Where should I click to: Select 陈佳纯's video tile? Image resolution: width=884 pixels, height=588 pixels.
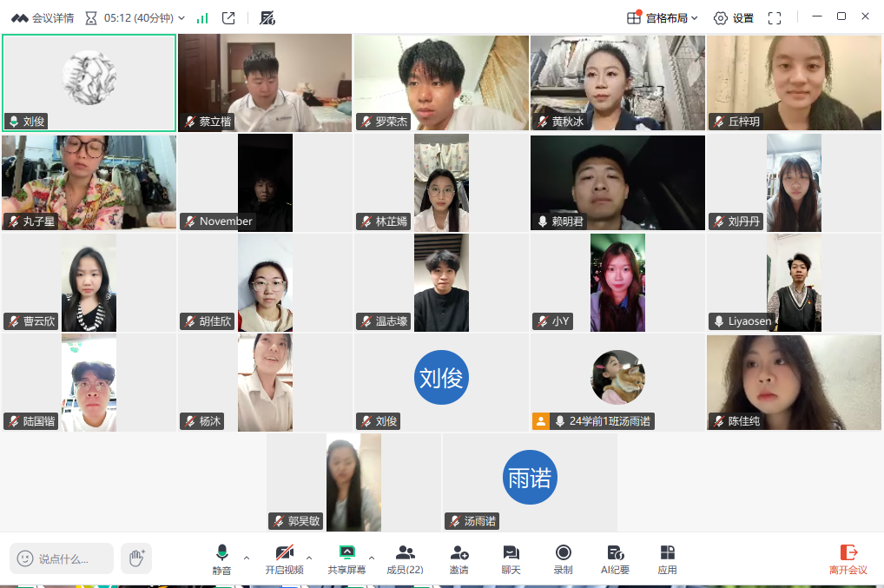794,382
